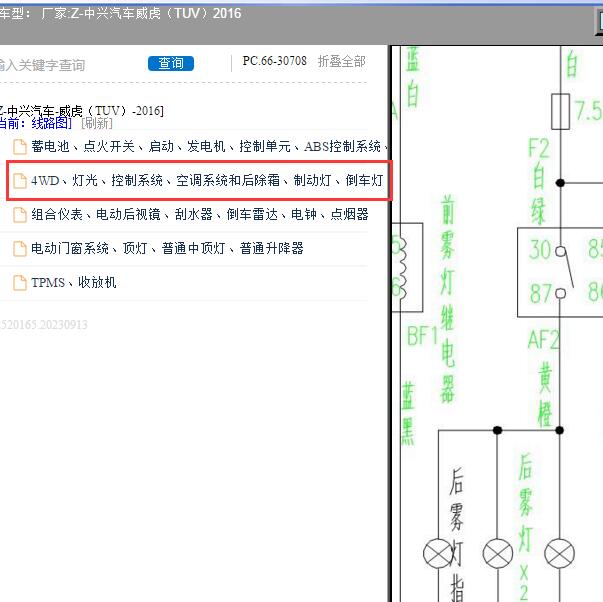603x602 pixels.
Task: Click the 黄橙 wire color label
Action: click(x=545, y=396)
